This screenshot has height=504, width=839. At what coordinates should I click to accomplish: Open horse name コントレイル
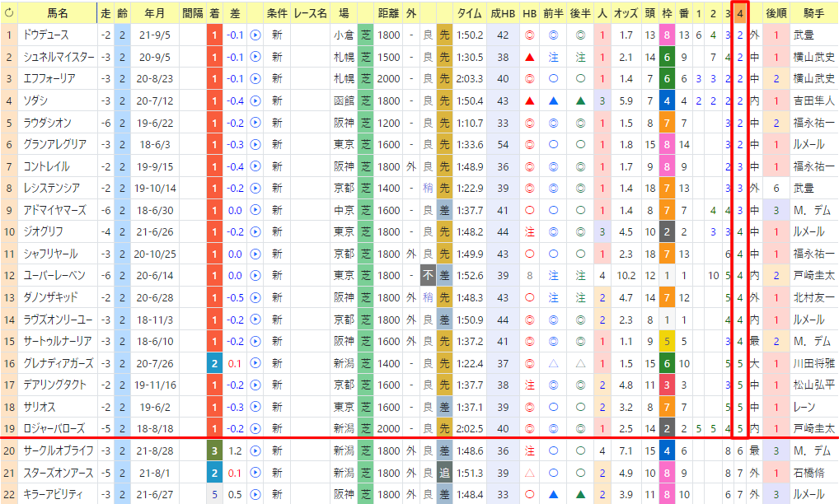46,166
